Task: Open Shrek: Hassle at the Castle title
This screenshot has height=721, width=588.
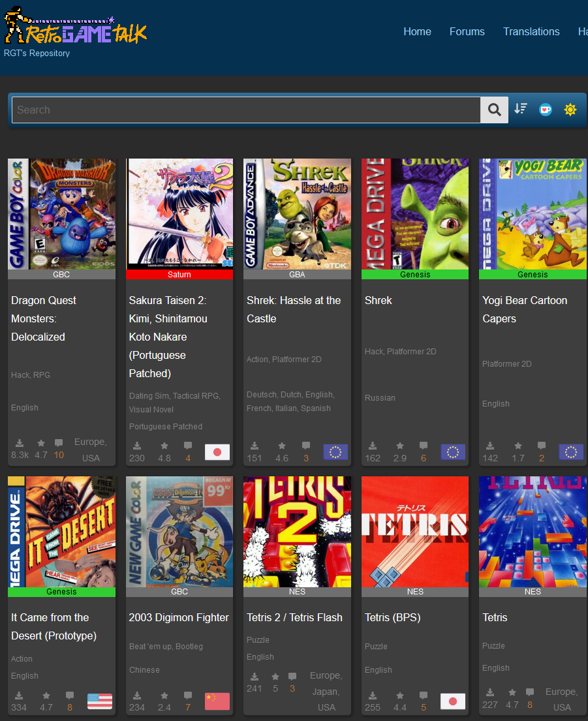Action: click(x=294, y=309)
